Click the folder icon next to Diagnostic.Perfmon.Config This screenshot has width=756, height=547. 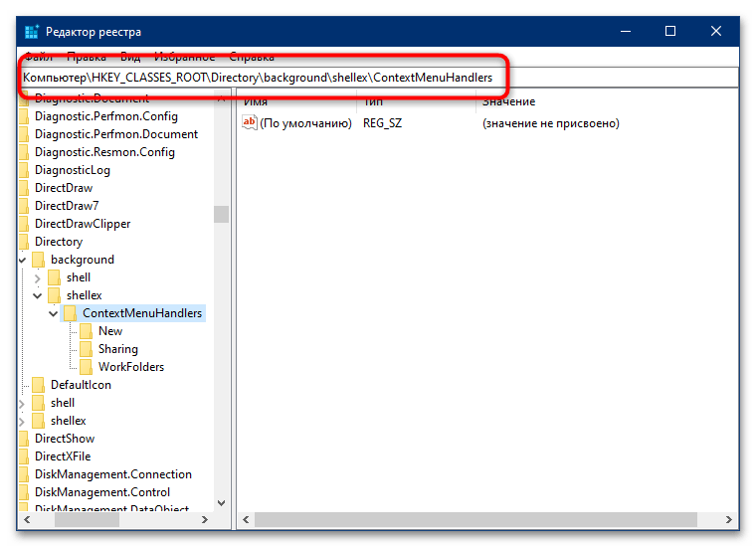pos(24,116)
